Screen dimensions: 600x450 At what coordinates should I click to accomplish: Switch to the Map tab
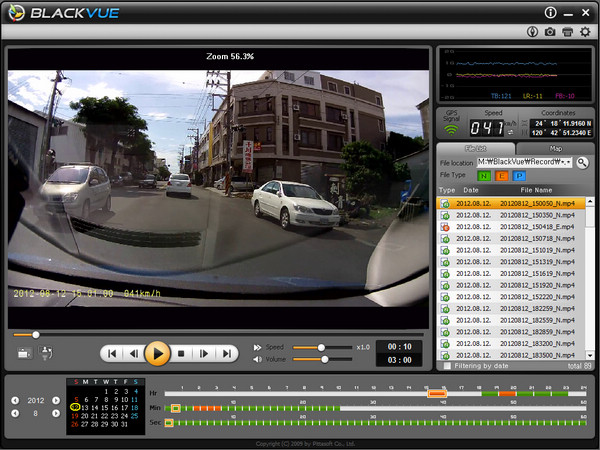pos(556,148)
